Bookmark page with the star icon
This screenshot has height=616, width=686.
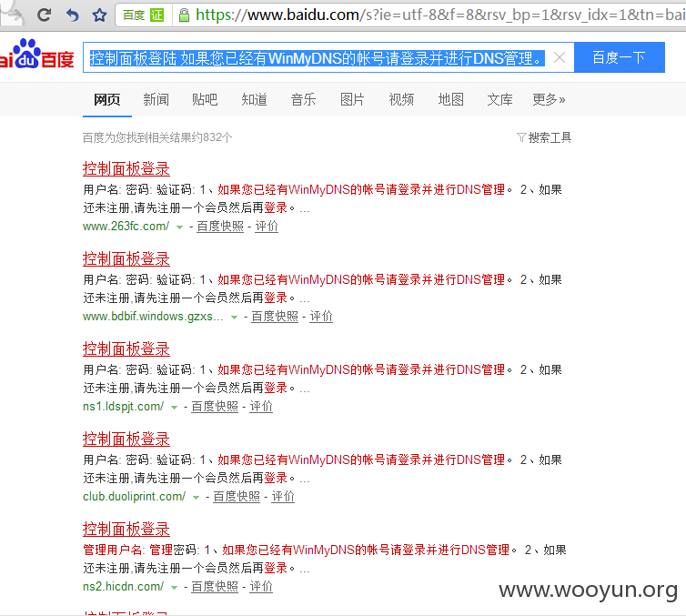click(x=99, y=15)
